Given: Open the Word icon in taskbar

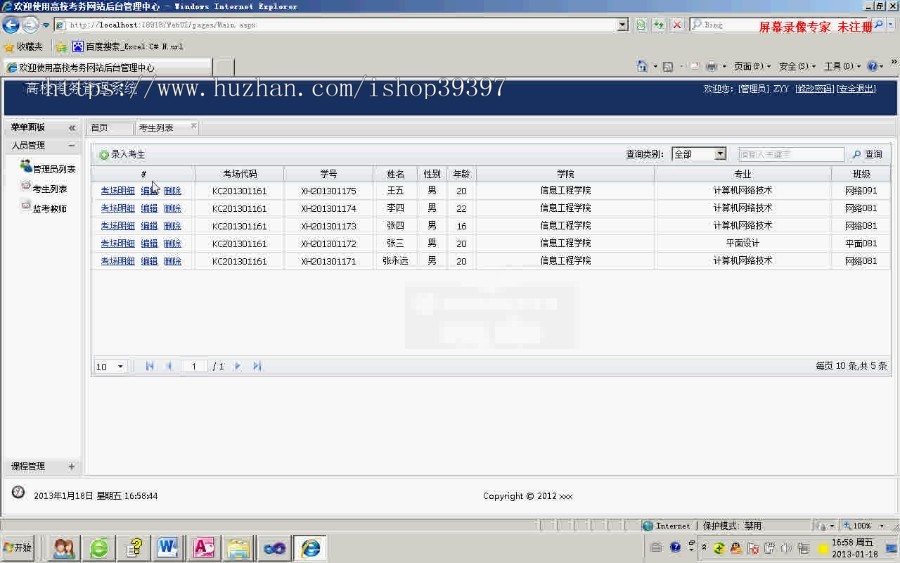Looking at the screenshot, I should coord(168,548).
